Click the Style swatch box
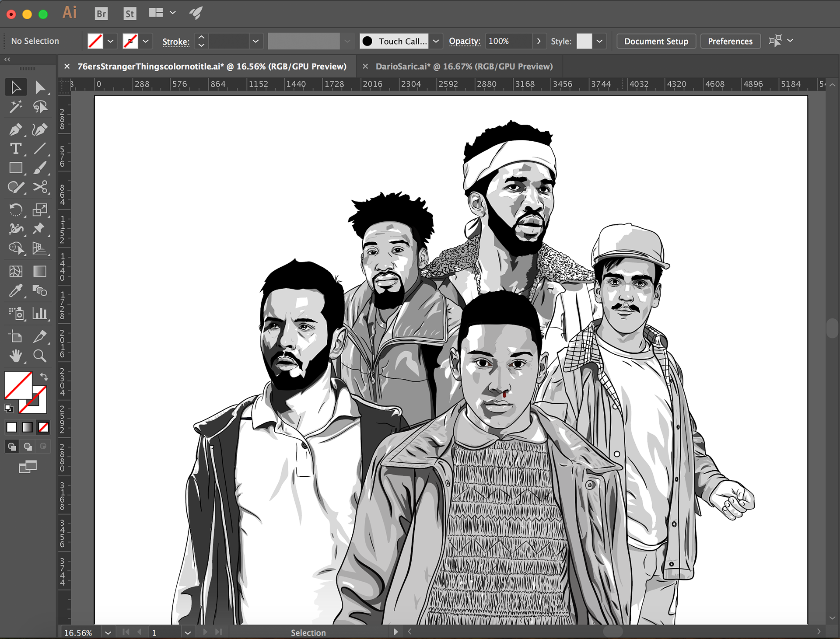The height and width of the screenshot is (639, 840). 584,41
